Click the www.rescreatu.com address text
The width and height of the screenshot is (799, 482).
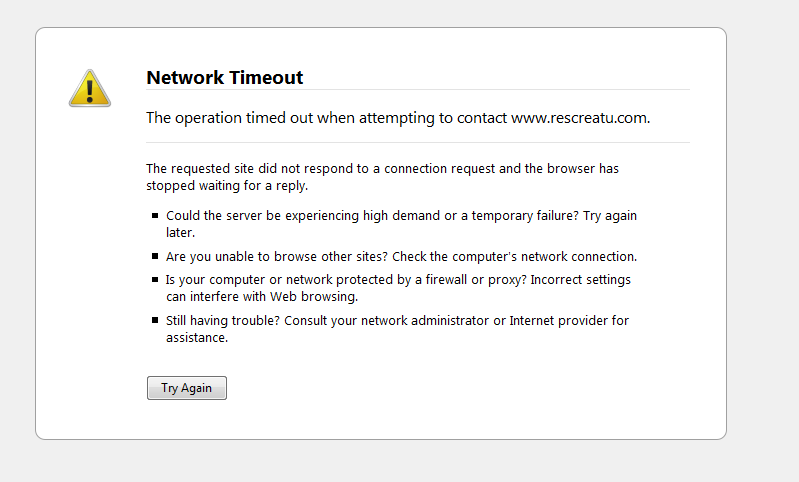coord(580,118)
